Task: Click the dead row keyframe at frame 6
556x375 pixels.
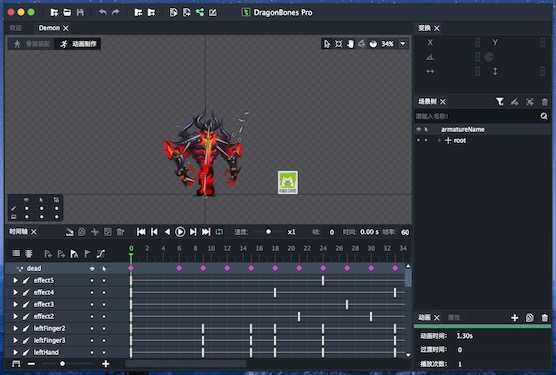Action: tap(179, 268)
